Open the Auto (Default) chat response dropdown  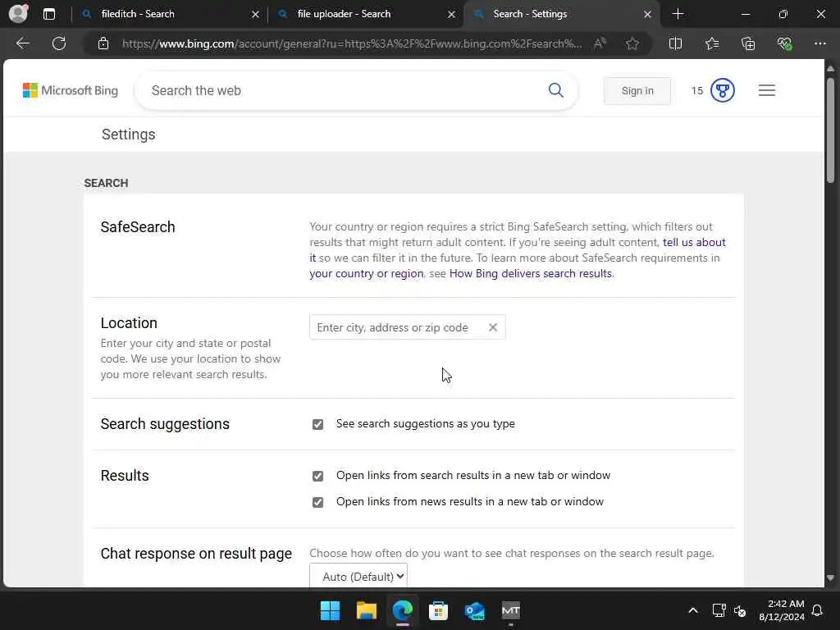click(358, 577)
